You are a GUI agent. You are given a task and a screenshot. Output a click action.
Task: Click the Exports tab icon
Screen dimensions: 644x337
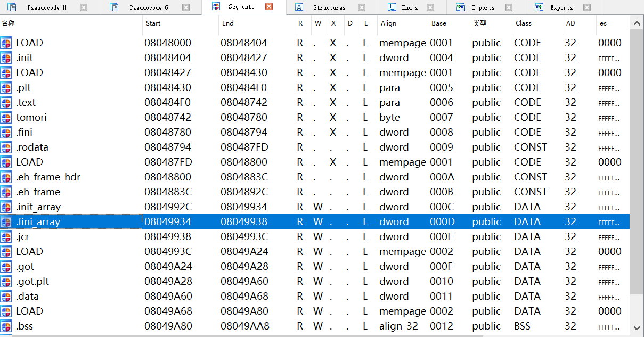[x=539, y=7]
